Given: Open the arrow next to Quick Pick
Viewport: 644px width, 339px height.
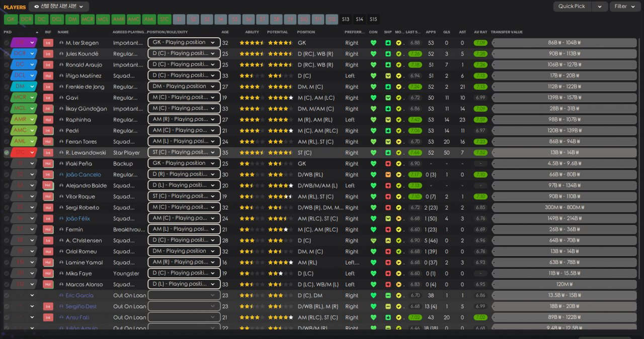Looking at the screenshot, I should pos(599,7).
